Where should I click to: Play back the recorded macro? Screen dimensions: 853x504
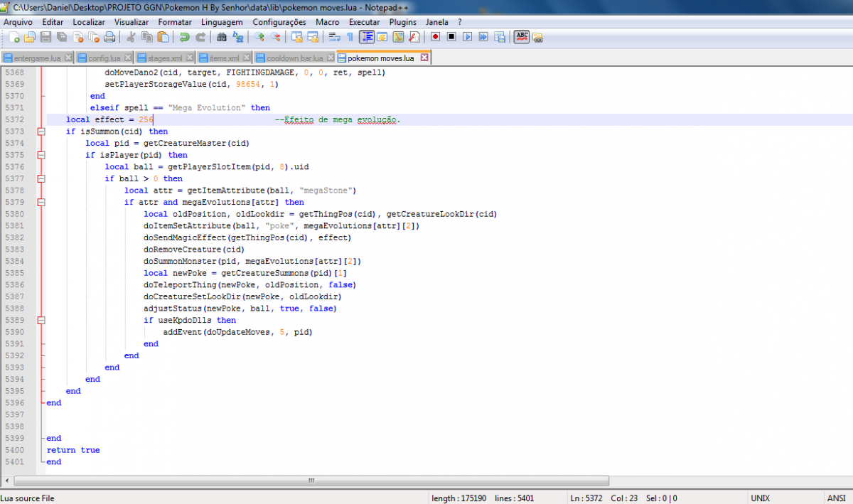point(467,36)
